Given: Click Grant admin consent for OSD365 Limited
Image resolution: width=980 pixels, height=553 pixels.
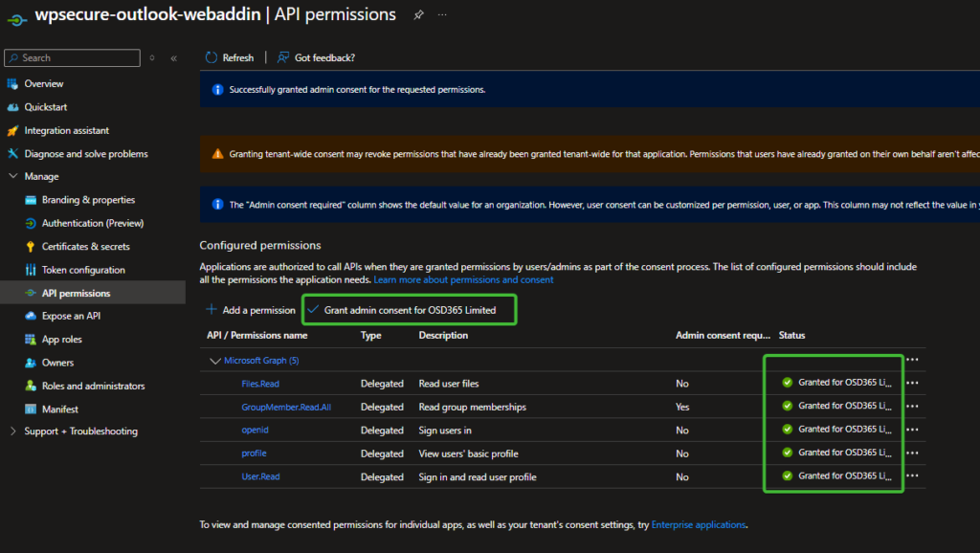Looking at the screenshot, I should 409,310.
